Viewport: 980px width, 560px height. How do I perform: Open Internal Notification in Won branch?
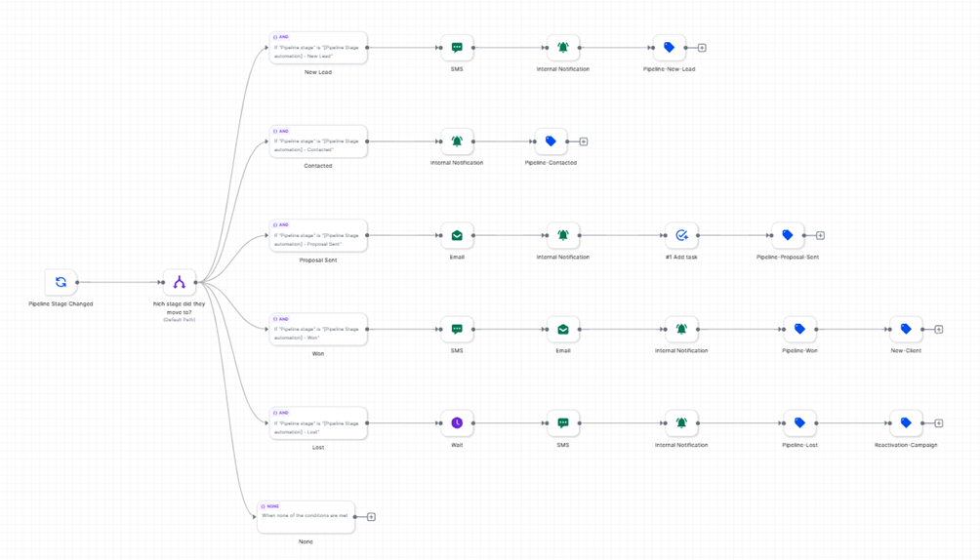(681, 330)
